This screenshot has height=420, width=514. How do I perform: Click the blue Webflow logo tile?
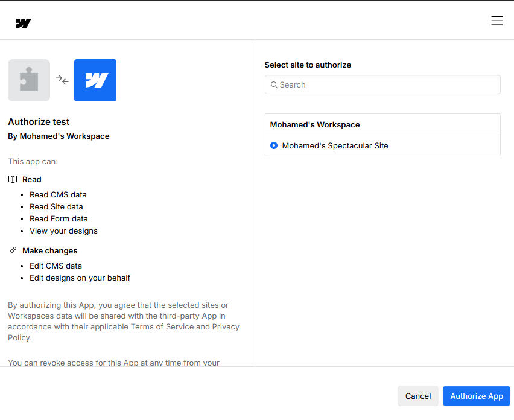coord(95,80)
